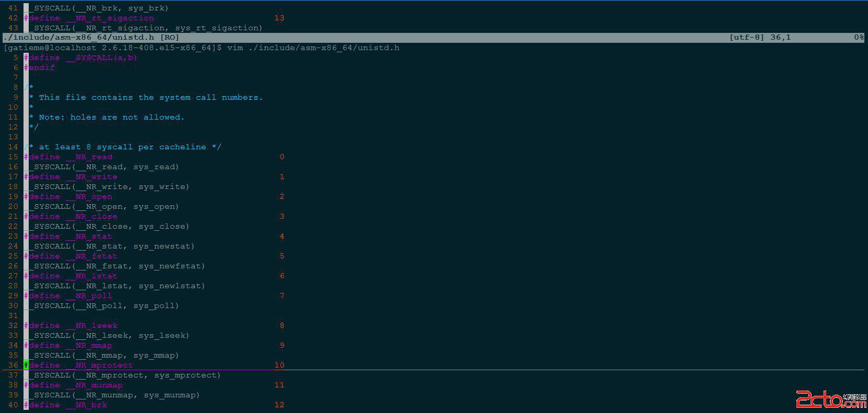Click the value 12 beside __NR_brk

[x=279, y=405]
